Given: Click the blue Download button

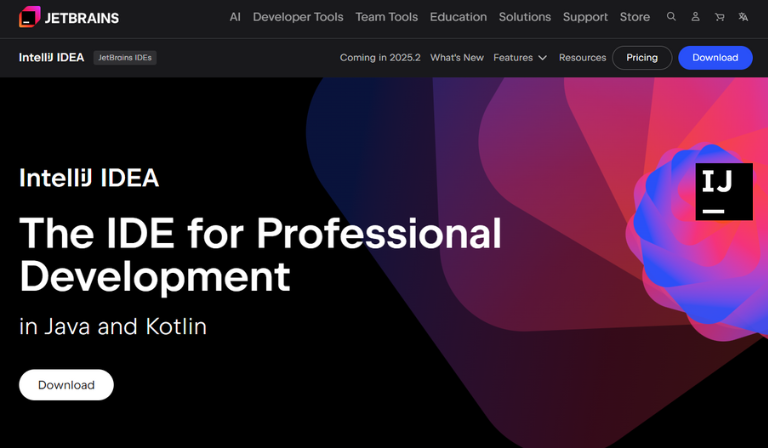Looking at the screenshot, I should tap(715, 58).
